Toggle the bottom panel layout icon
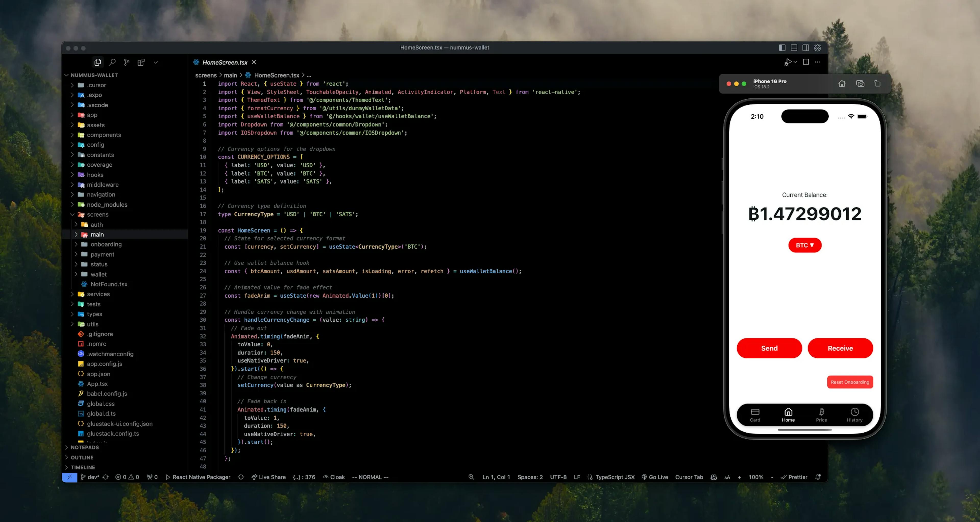980x522 pixels. pyautogui.click(x=794, y=47)
